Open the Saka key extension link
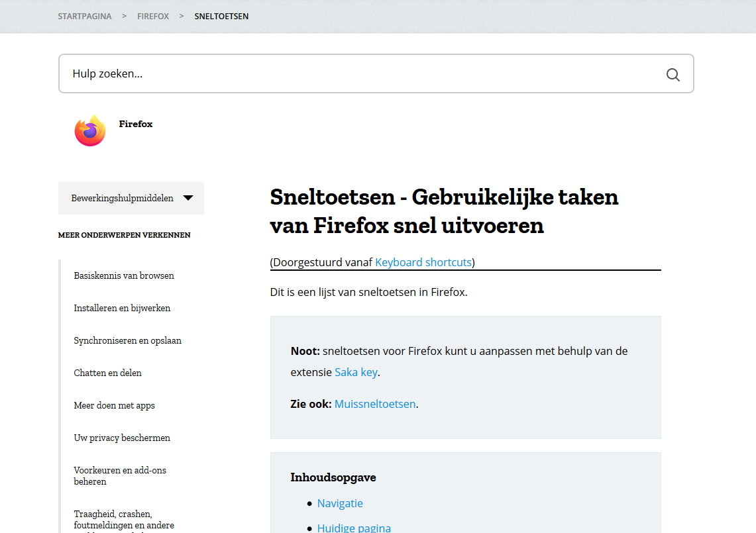The image size is (756, 533). point(356,372)
